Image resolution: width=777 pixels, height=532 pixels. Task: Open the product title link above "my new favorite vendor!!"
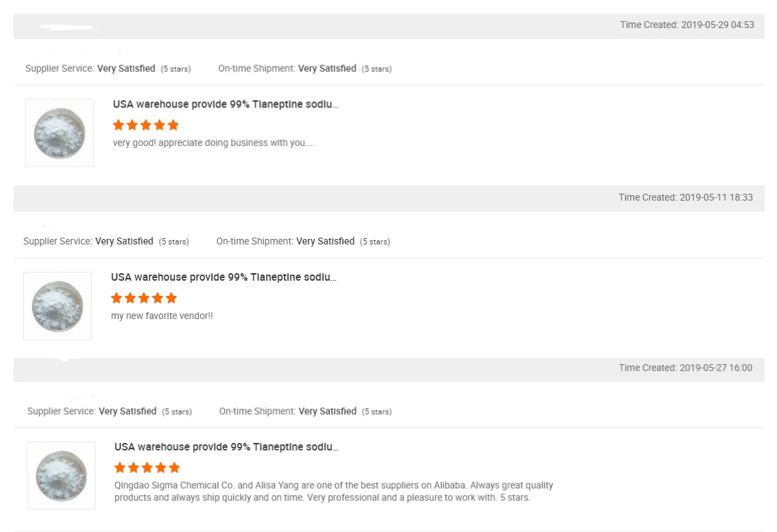[223, 277]
